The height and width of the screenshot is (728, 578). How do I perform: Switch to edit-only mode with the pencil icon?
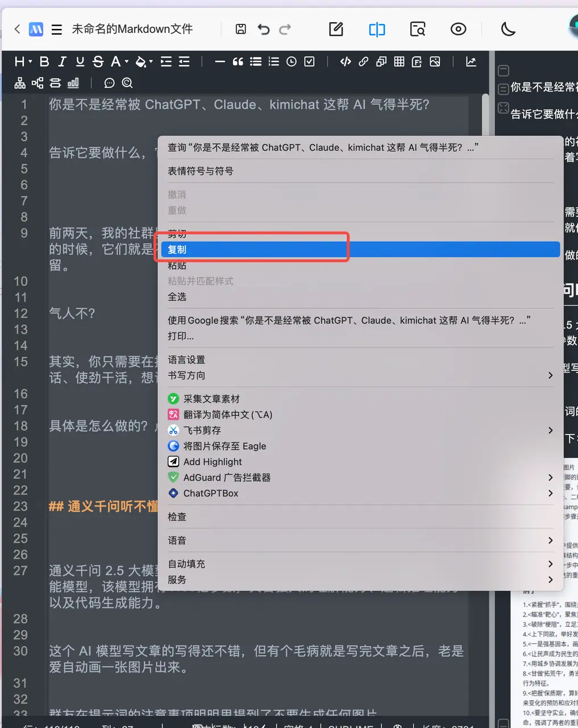point(336,29)
